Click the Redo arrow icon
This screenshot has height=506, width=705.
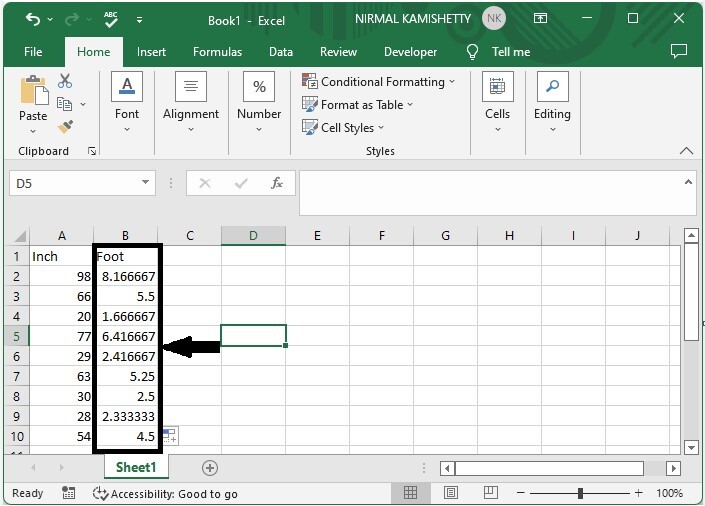72,19
